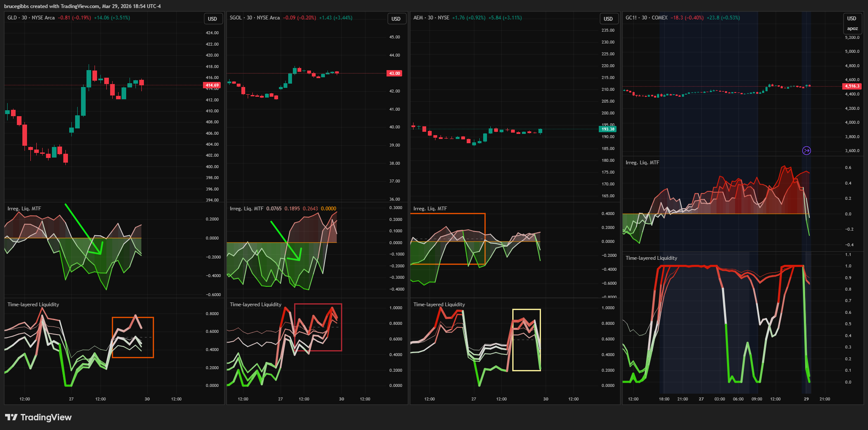Open the USD currency dropdown on AEM chart
Viewport: 868px width, 430px height.
point(608,19)
